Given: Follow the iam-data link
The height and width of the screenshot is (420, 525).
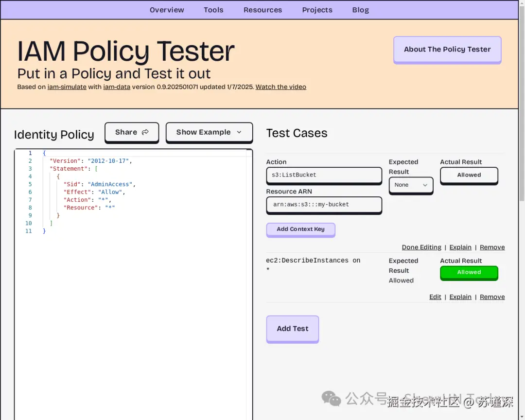Looking at the screenshot, I should click(x=117, y=87).
